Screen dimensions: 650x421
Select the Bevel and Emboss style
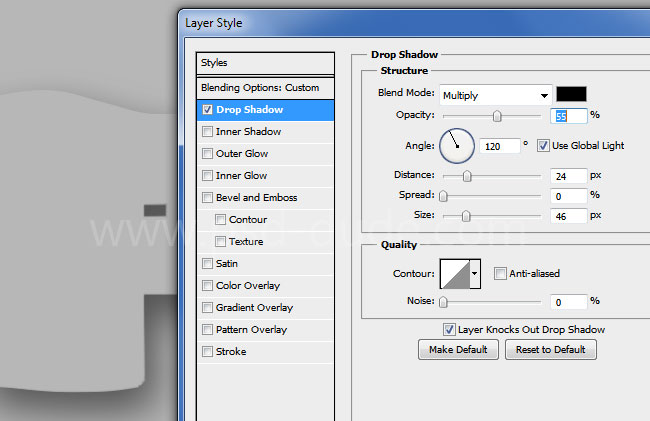[256, 198]
